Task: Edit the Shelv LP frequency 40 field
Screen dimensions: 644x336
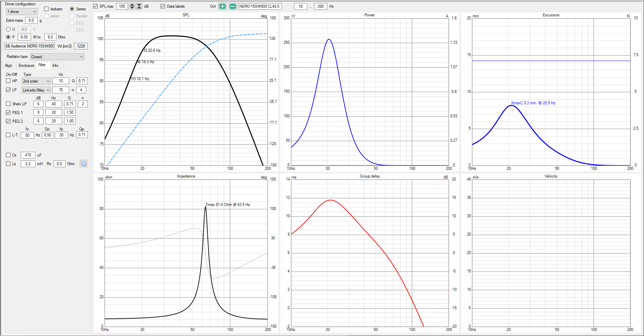Action: (54, 104)
